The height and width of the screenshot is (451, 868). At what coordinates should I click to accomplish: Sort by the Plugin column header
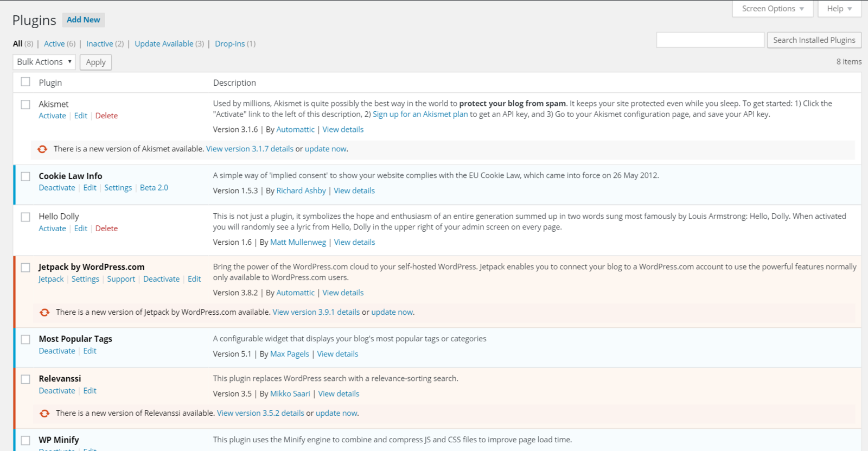click(50, 82)
